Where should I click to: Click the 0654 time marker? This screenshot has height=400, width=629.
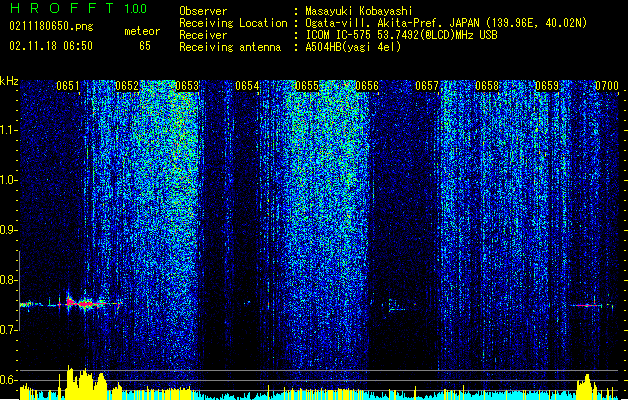coord(247,86)
